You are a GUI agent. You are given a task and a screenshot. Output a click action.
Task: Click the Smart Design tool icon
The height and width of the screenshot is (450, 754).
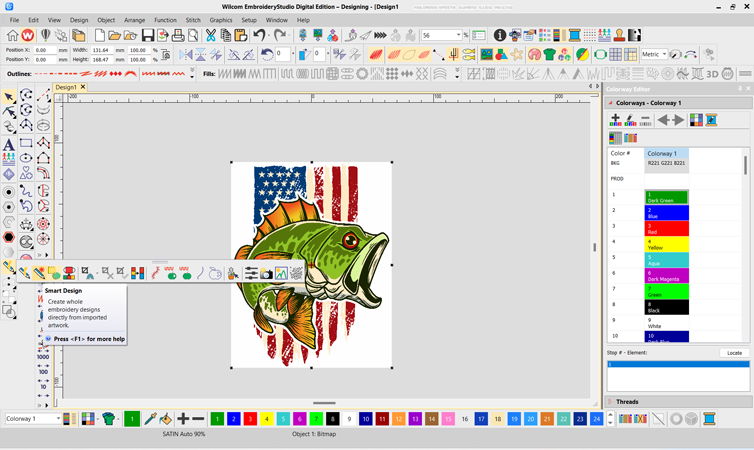click(x=39, y=273)
